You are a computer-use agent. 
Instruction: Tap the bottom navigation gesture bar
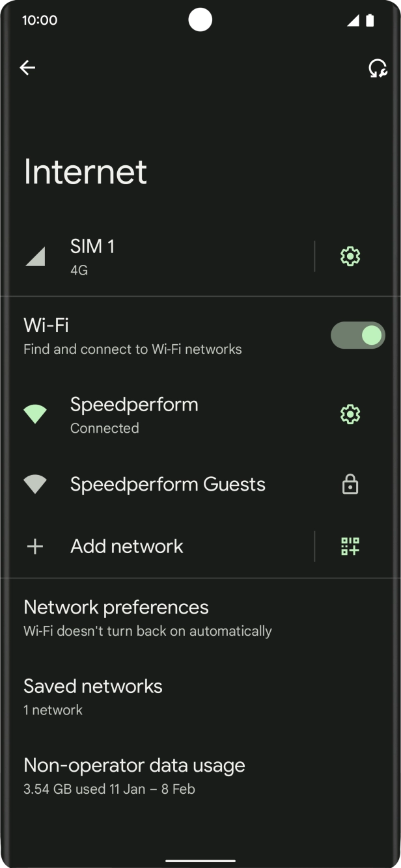(x=200, y=860)
